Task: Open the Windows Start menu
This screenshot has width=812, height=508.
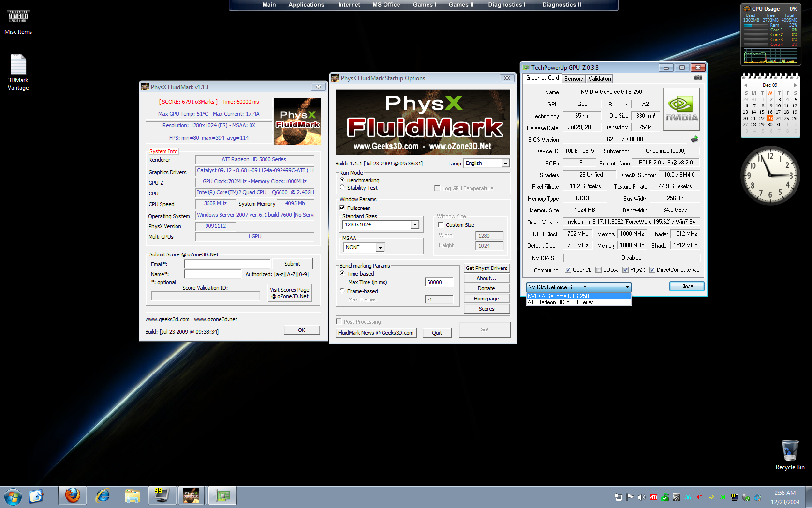Action: tap(13, 496)
